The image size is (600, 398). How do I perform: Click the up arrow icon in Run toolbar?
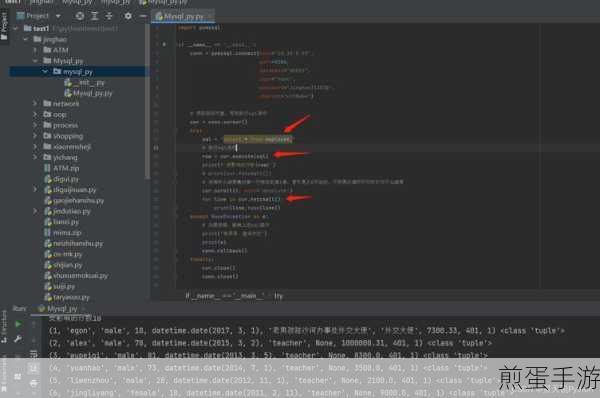[34, 324]
